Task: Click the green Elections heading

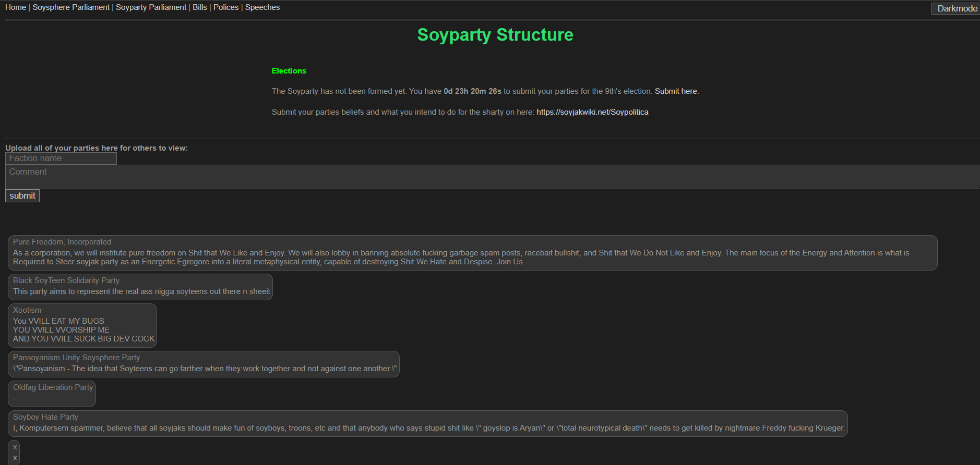Action: [x=289, y=71]
